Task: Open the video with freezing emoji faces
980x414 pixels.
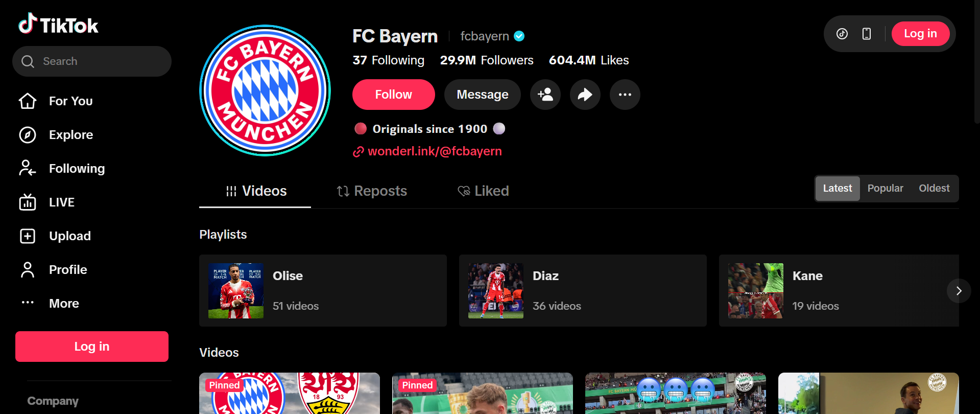Action: click(x=676, y=394)
